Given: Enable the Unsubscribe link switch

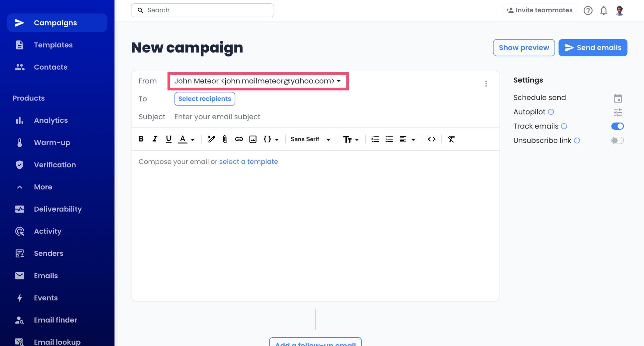Looking at the screenshot, I should 617,140.
